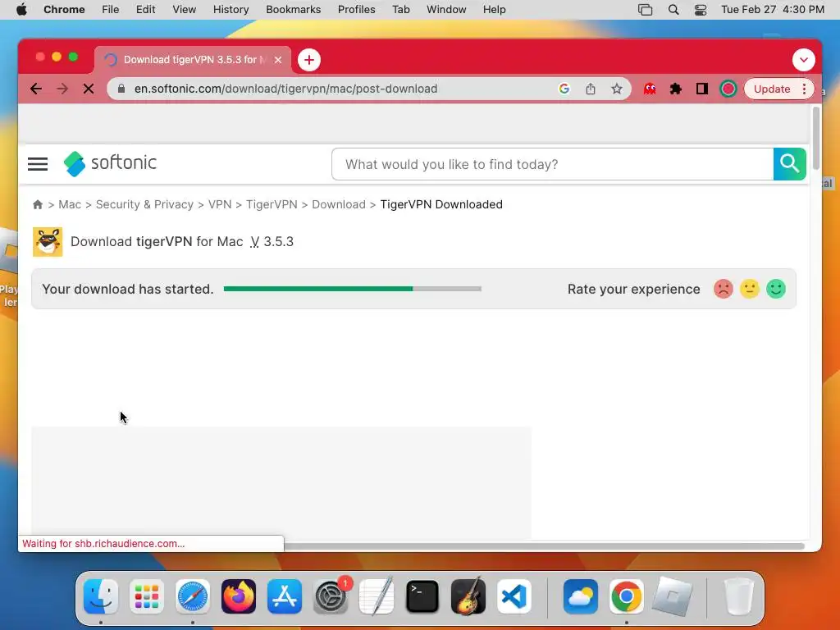This screenshot has height=630, width=840.
Task: Open App Store from the Dock
Action: (285, 596)
